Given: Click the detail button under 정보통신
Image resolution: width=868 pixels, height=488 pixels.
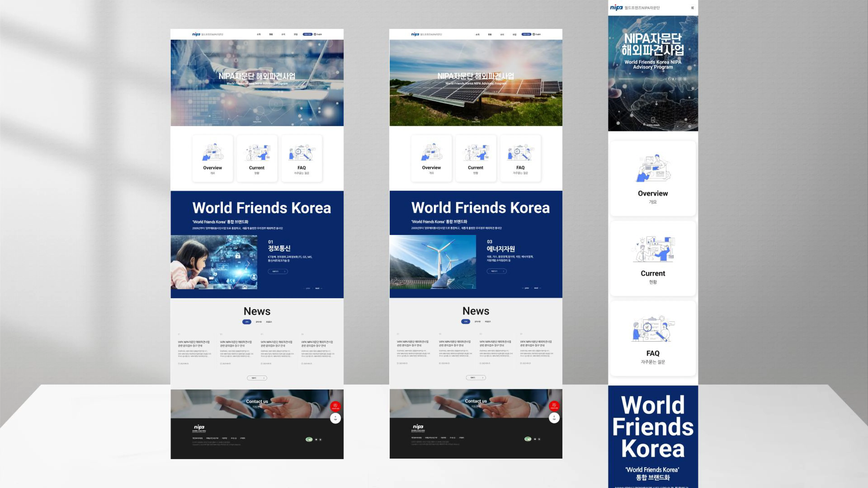Looking at the screenshot, I should click(x=278, y=271).
